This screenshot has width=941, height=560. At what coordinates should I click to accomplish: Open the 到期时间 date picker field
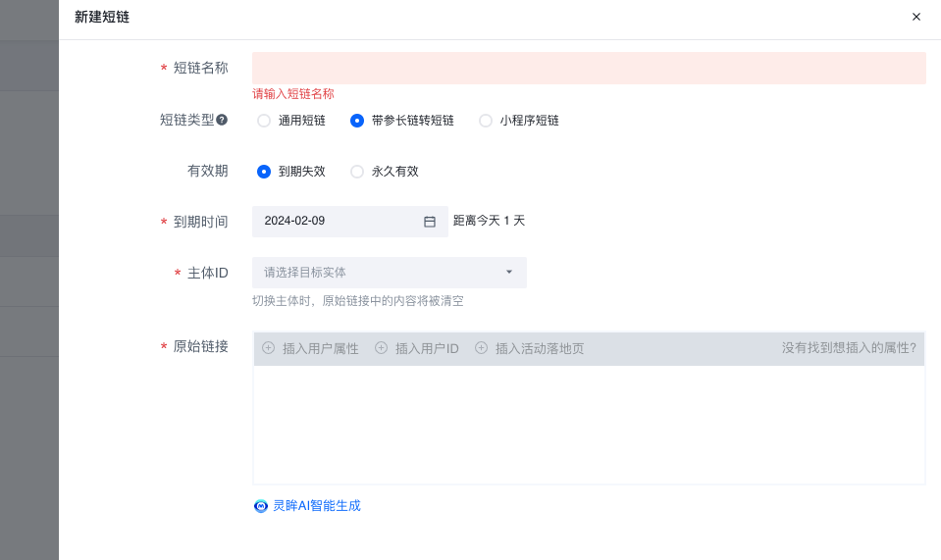tap(339, 222)
